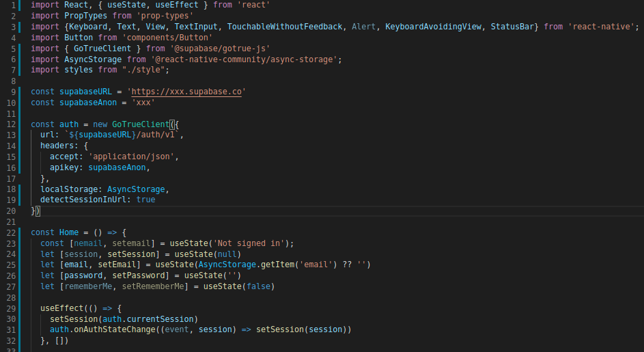Click currentSession on line 30

160,319
